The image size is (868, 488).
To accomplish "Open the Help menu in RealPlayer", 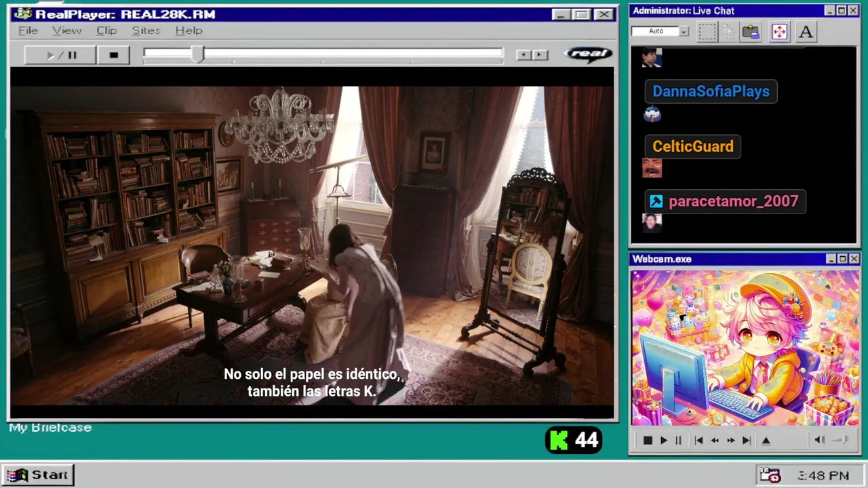I will 189,30.
